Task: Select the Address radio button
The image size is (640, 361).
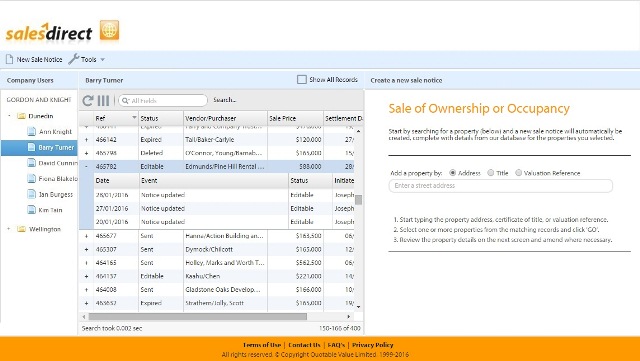Action: 452,173
